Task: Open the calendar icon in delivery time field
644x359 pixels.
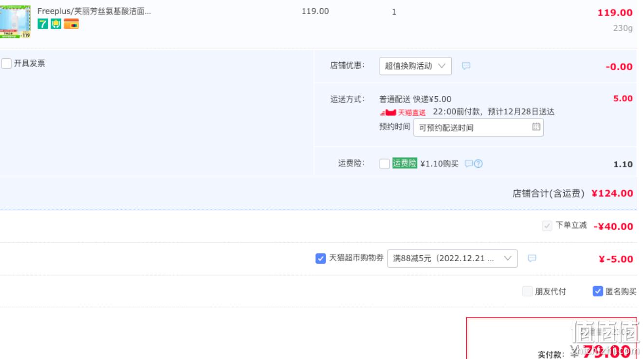Action: 536,127
